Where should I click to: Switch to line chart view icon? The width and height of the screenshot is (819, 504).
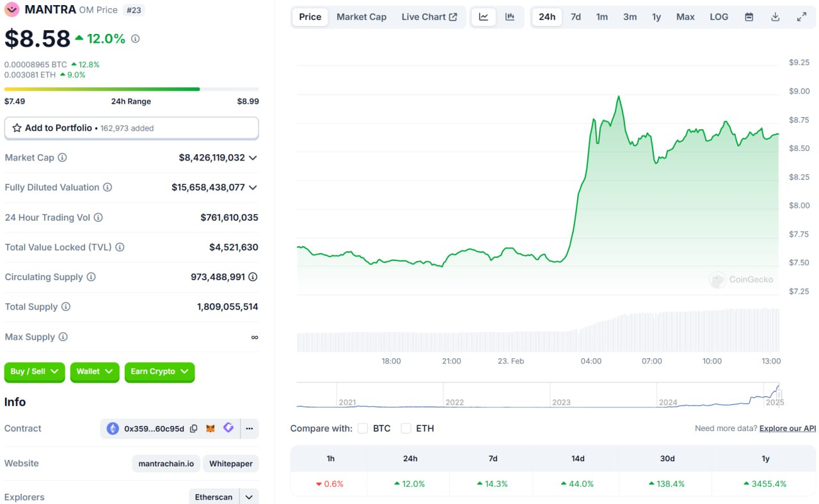[484, 17]
